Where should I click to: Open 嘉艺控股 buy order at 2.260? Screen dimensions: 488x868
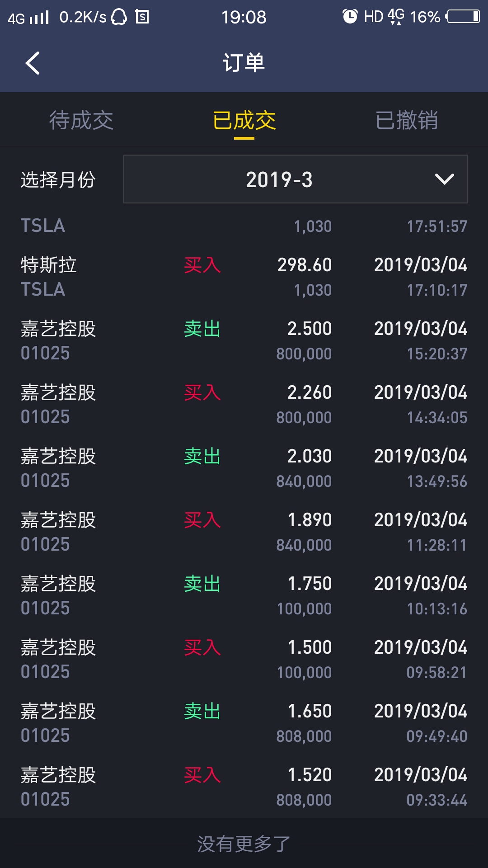pyautogui.click(x=244, y=404)
